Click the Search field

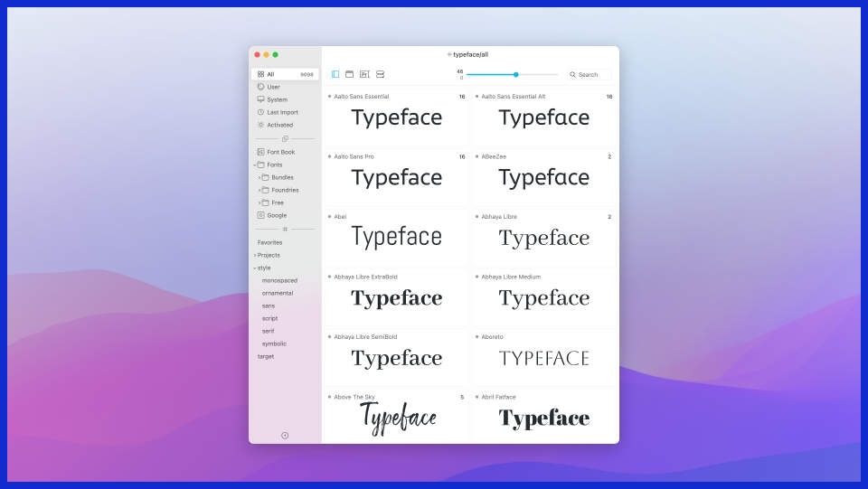(x=592, y=74)
